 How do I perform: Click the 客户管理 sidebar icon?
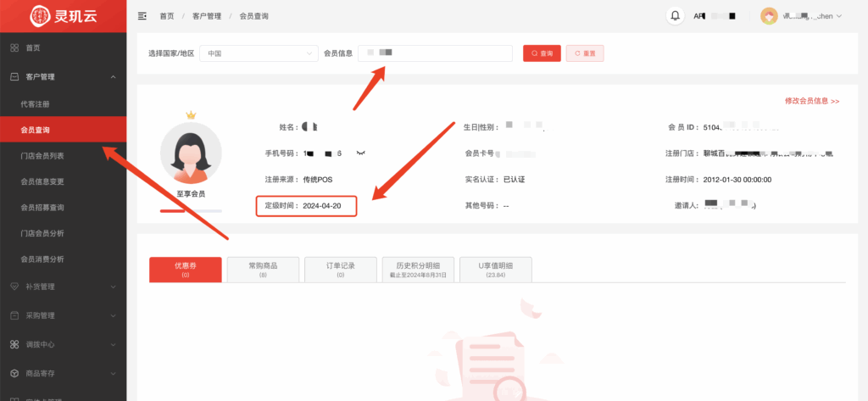coord(15,77)
